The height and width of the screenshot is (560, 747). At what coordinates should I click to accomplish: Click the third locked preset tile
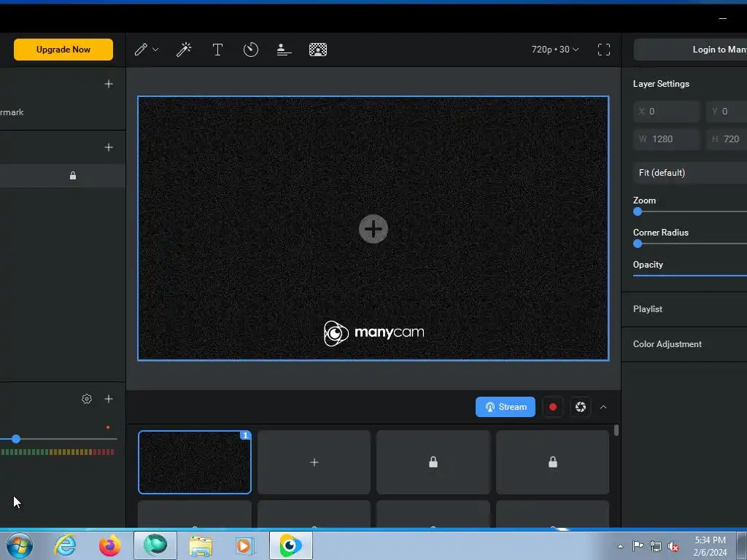point(433,462)
